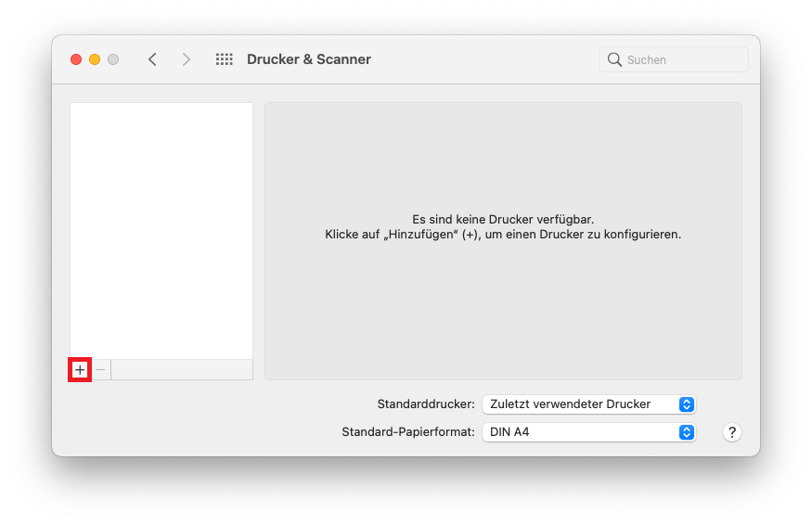
Task: Minimize the window with the yellow button
Action: click(x=95, y=59)
